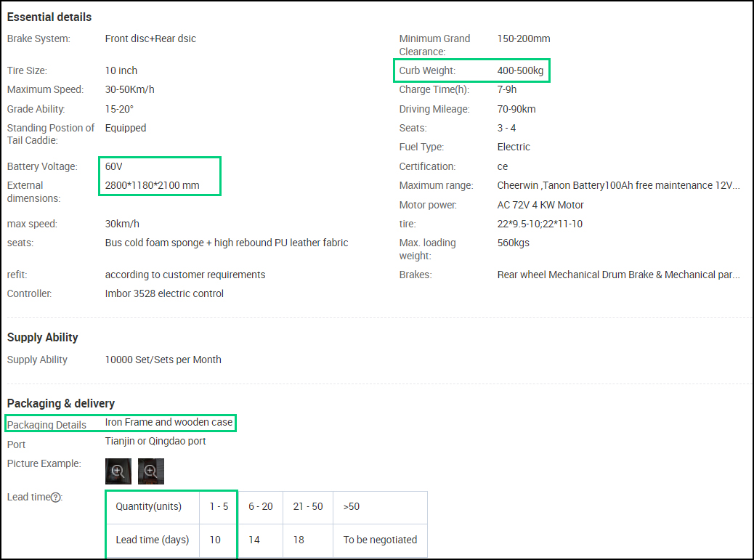754x560 pixels.
Task: Select the 6 - 20 quantity cell
Action: [x=260, y=506]
